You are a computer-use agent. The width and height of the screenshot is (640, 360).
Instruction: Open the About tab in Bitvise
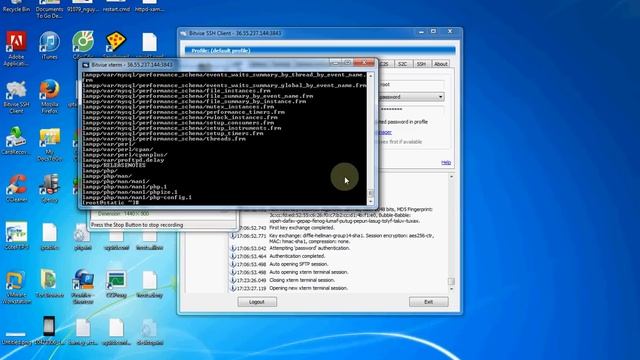[x=440, y=64]
